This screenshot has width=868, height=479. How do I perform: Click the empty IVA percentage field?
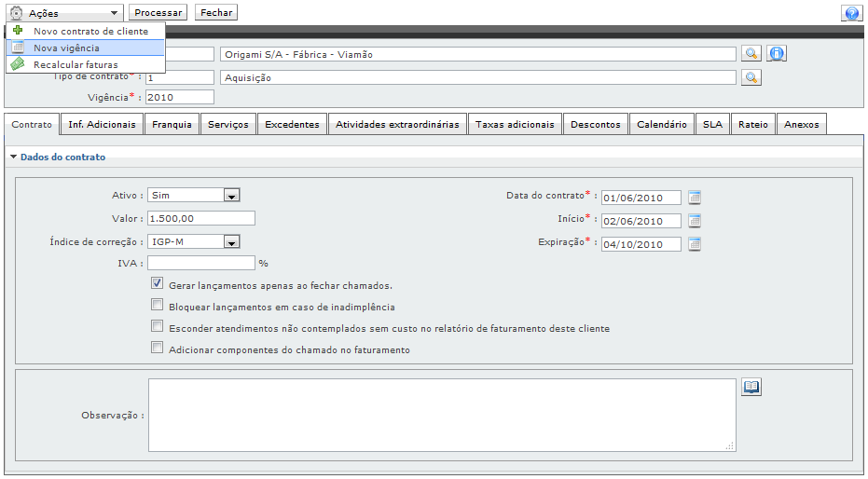tap(201, 263)
